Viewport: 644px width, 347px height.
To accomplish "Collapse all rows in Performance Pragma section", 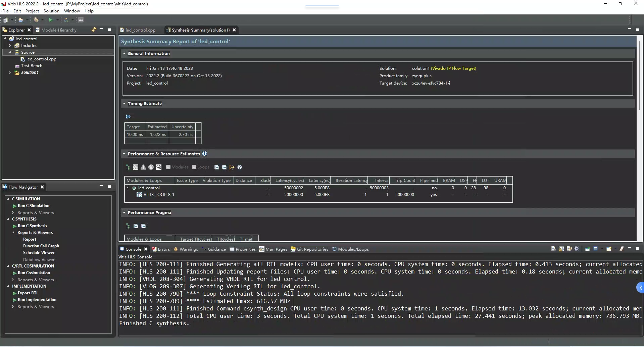I will tap(143, 226).
